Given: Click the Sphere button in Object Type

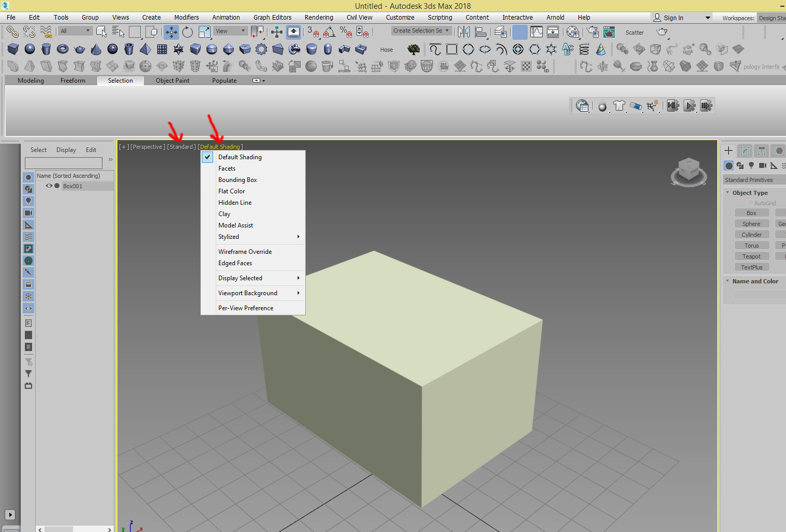Looking at the screenshot, I should (x=751, y=224).
